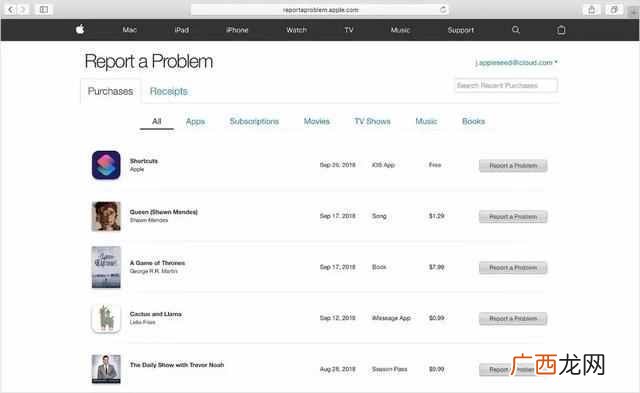Filter purchases by Apps
Image resolution: width=640 pixels, height=393 pixels.
click(x=195, y=121)
